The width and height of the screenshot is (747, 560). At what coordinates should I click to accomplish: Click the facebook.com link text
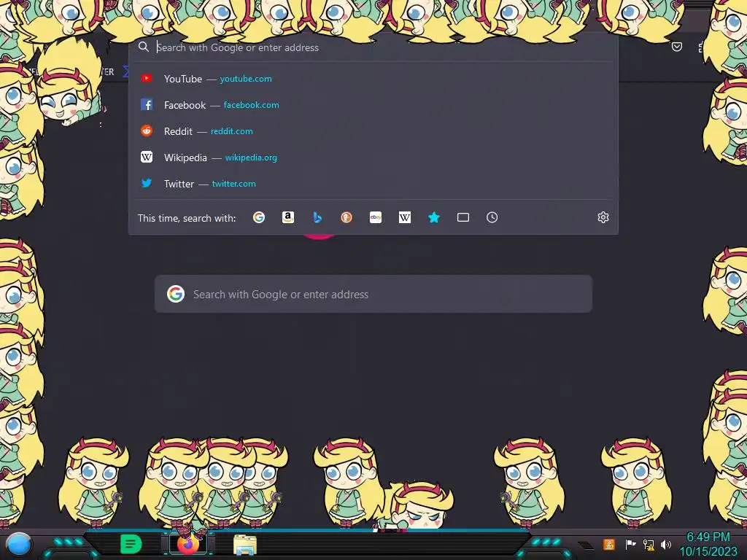(x=252, y=105)
